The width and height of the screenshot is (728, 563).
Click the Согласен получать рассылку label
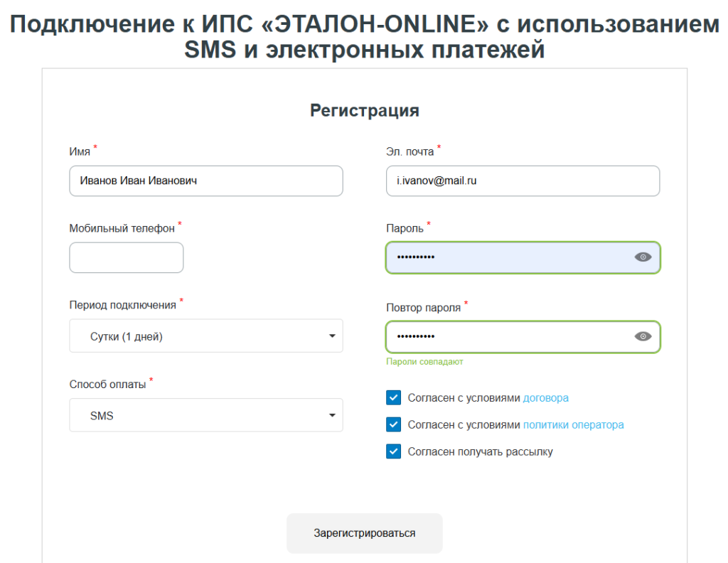pos(480,452)
